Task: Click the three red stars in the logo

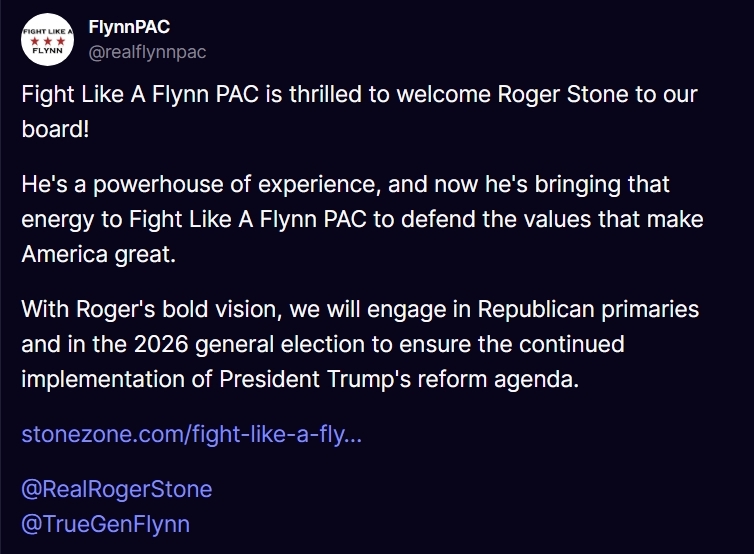Action: click(47, 41)
